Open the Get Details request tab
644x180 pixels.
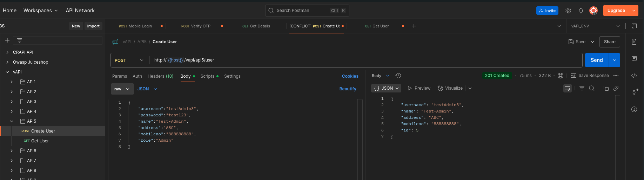click(256, 26)
